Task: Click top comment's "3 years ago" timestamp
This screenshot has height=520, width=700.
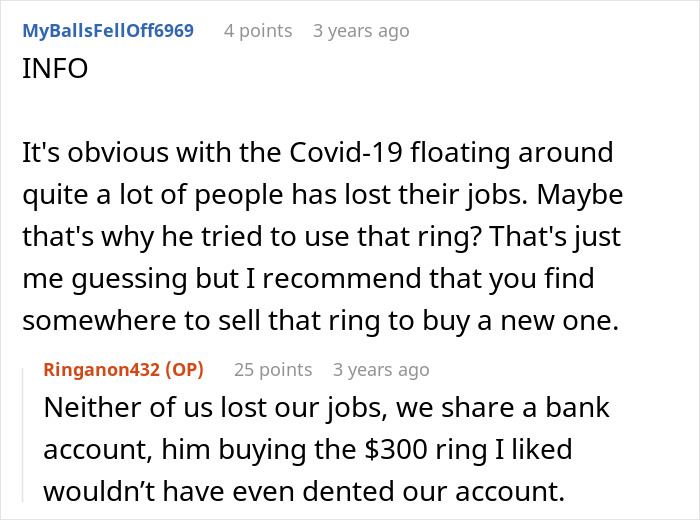Action: (361, 31)
